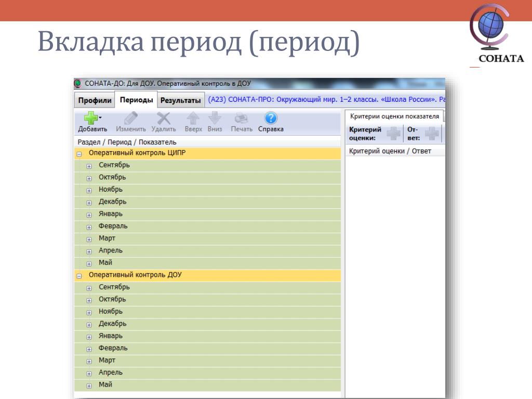The image size is (532, 399).
Task: Click the Вниз arrow icon
Action: [215, 118]
